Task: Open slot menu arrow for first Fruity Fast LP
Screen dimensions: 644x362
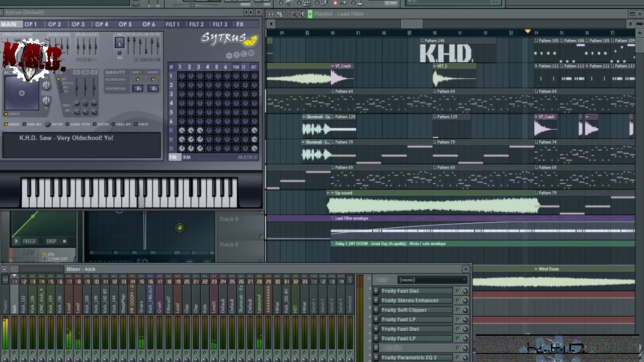Action: [376, 320]
